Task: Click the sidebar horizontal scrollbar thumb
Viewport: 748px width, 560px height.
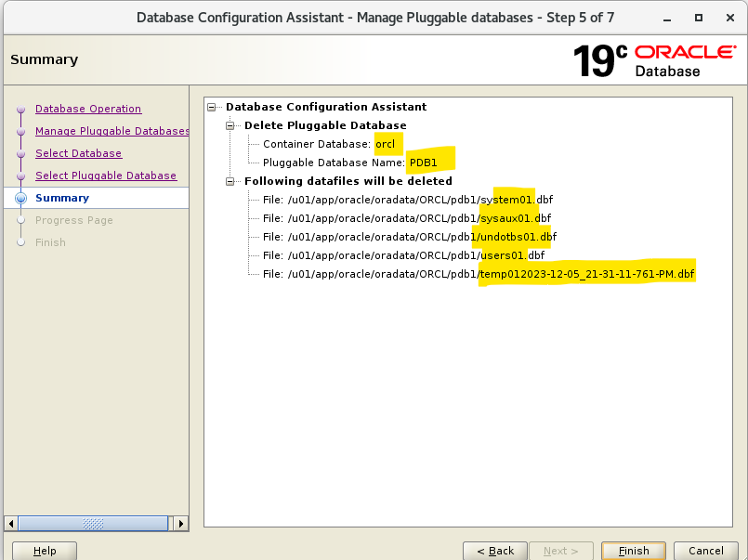Action: 93,523
